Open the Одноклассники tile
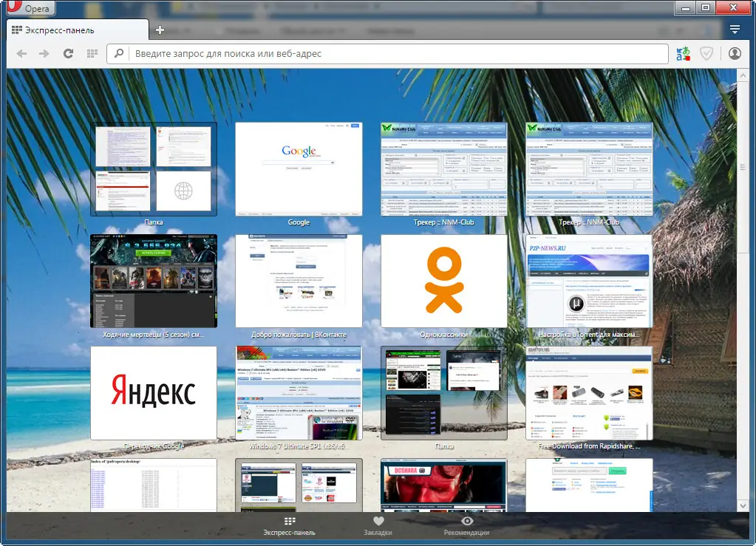The image size is (756, 546). pos(444,281)
